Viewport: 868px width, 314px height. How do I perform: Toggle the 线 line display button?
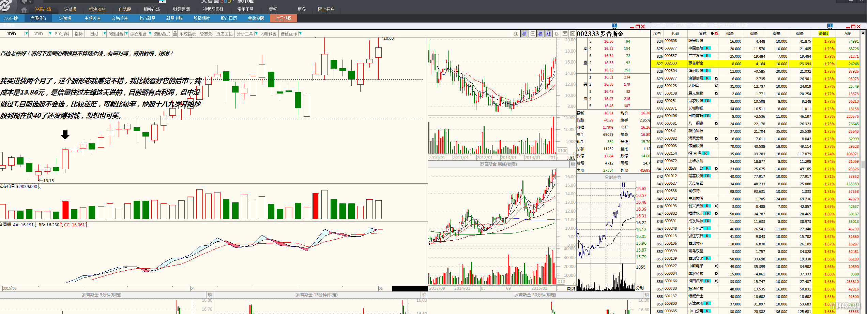pos(549,34)
